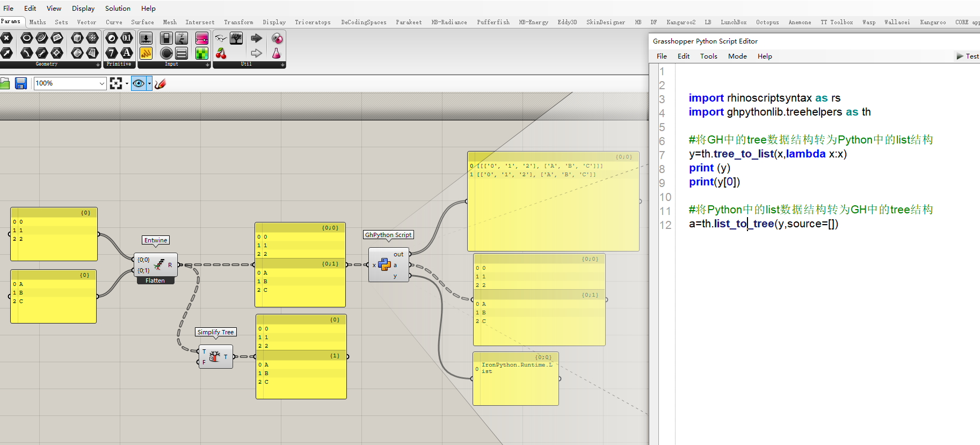Pick the green checkered image sampler icon
Image resolution: width=980 pixels, height=445 pixels.
click(202, 53)
